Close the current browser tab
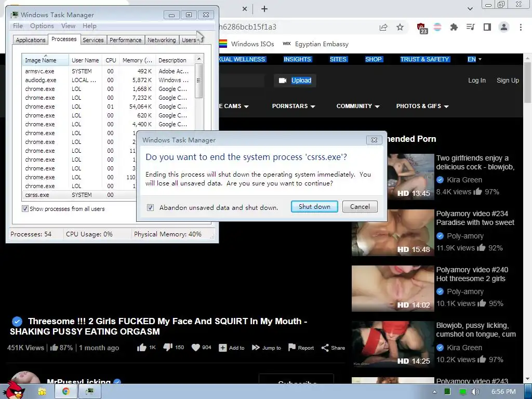The width and height of the screenshot is (532, 399). click(245, 9)
